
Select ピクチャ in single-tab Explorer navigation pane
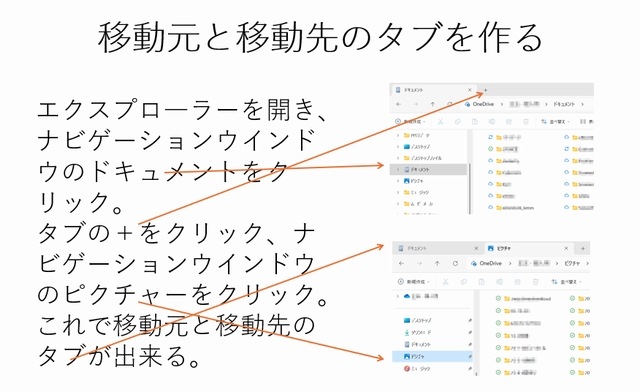point(413,181)
